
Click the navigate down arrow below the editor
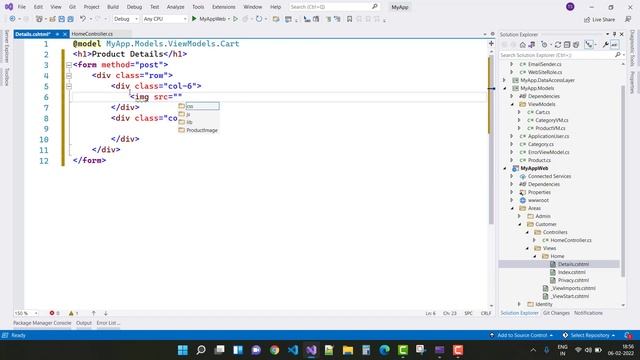tap(105, 313)
